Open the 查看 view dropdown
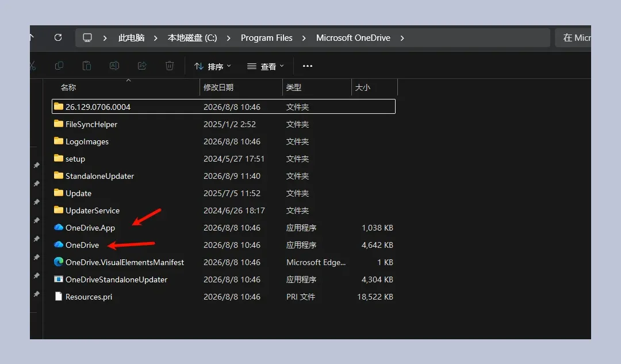The image size is (621, 364). [x=266, y=66]
